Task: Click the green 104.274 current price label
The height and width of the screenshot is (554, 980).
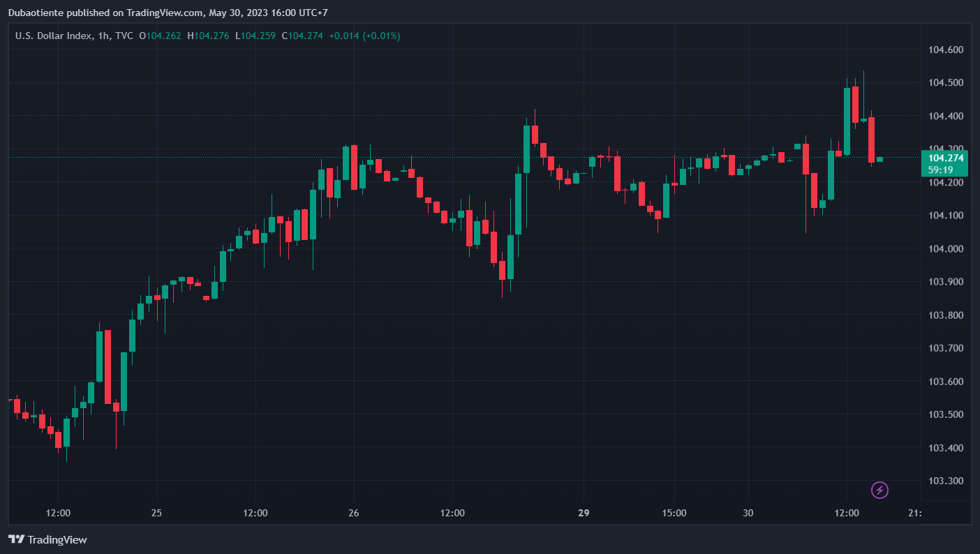Action: click(x=946, y=158)
